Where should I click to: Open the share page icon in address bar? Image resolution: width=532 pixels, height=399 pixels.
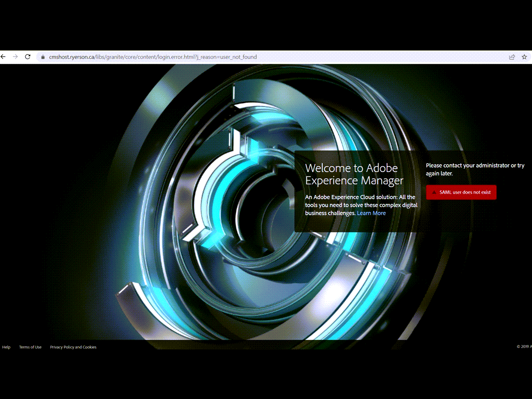[512, 57]
